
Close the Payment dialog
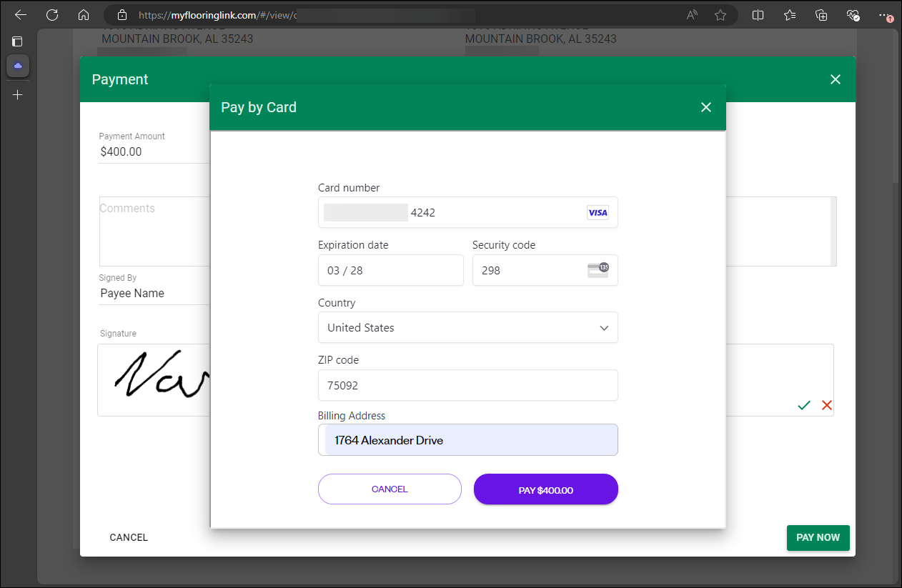pyautogui.click(x=836, y=79)
